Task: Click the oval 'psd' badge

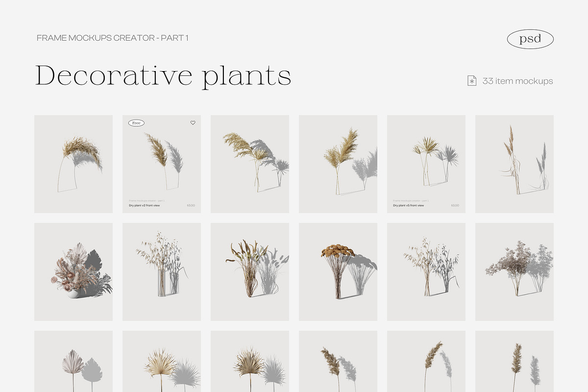Action: pos(530,39)
